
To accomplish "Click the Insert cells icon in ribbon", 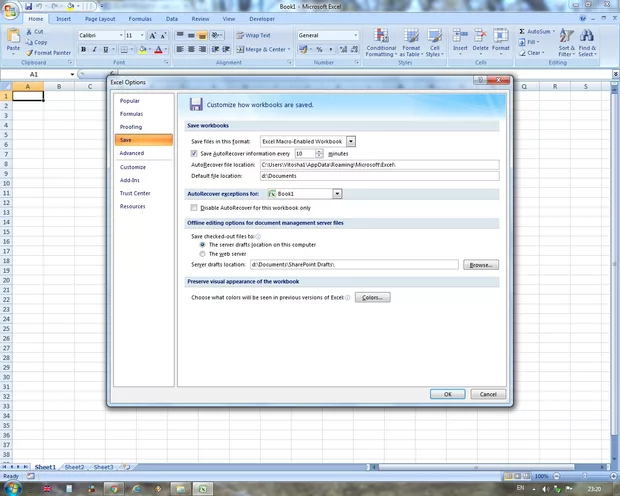I will (x=460, y=42).
